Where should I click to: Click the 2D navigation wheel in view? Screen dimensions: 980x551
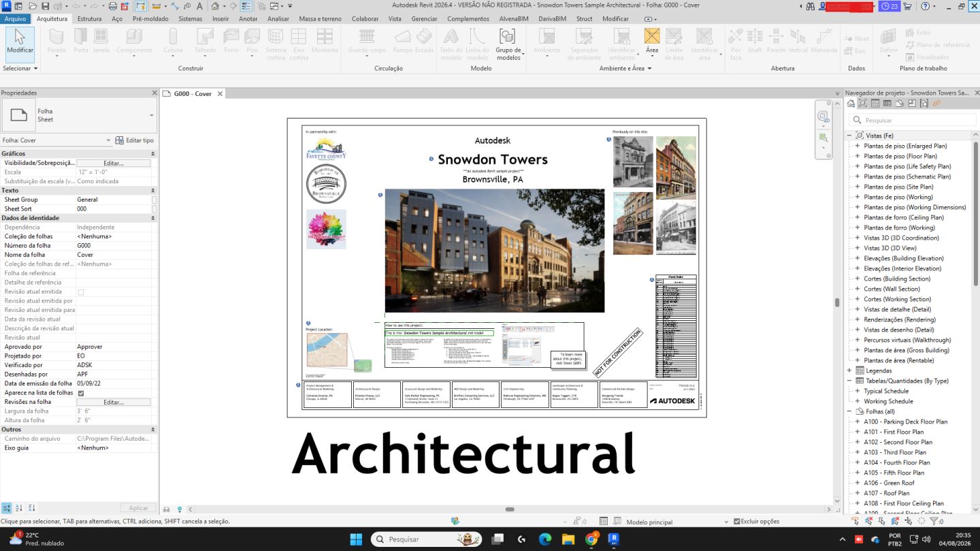823,118
